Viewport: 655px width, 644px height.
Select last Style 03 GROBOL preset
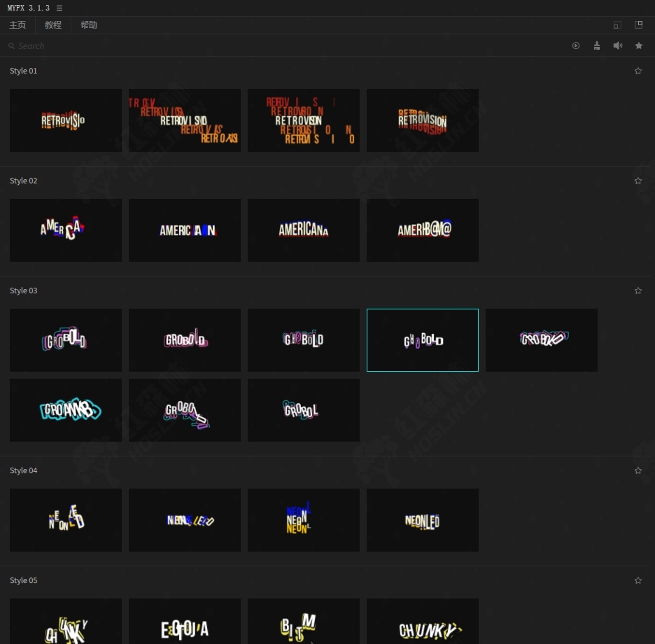point(304,410)
